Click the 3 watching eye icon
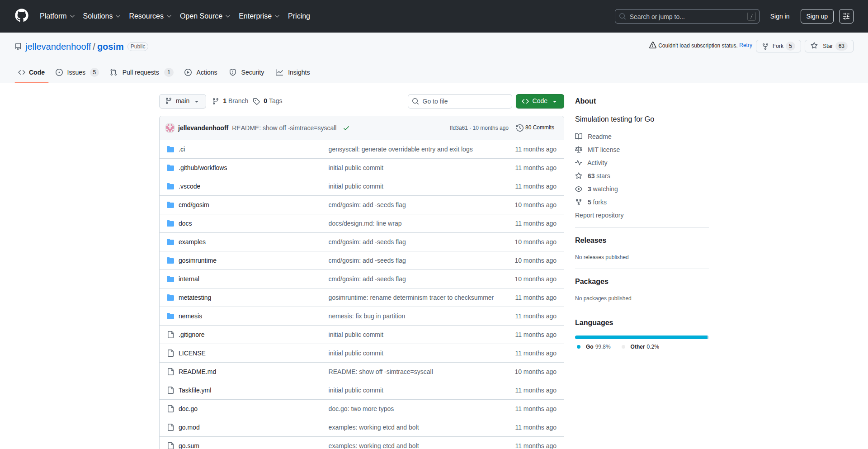Image resolution: width=868 pixels, height=449 pixels. coord(579,189)
